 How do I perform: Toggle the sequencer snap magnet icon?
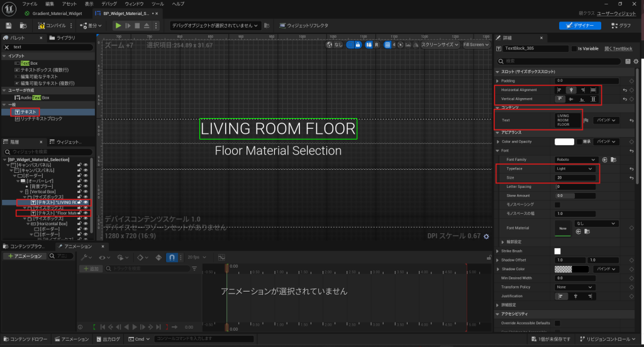pyautogui.click(x=173, y=257)
